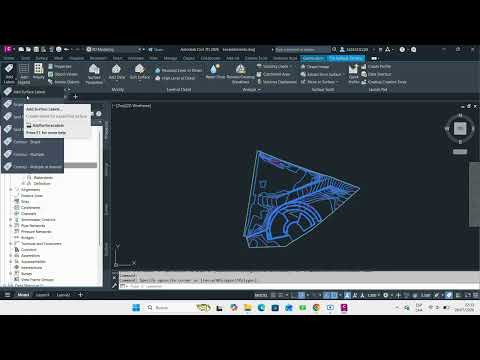Switch to the Manage ribbon tab

170,58
